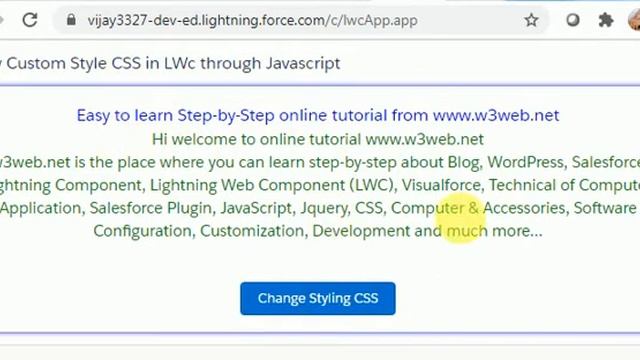Click 'Hi welcome to online tutorial www.w3web.net' text

[x=318, y=139]
